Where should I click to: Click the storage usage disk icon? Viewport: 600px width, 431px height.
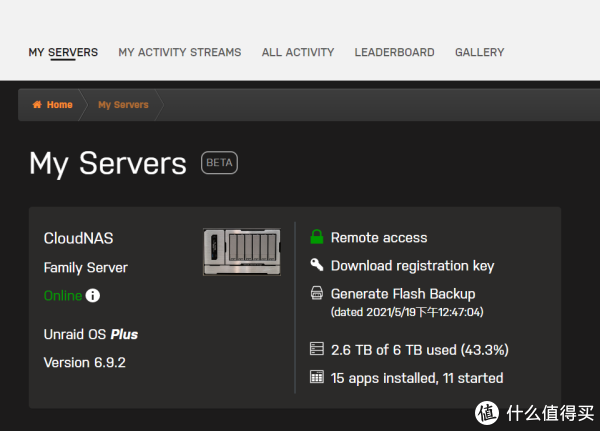(317, 350)
